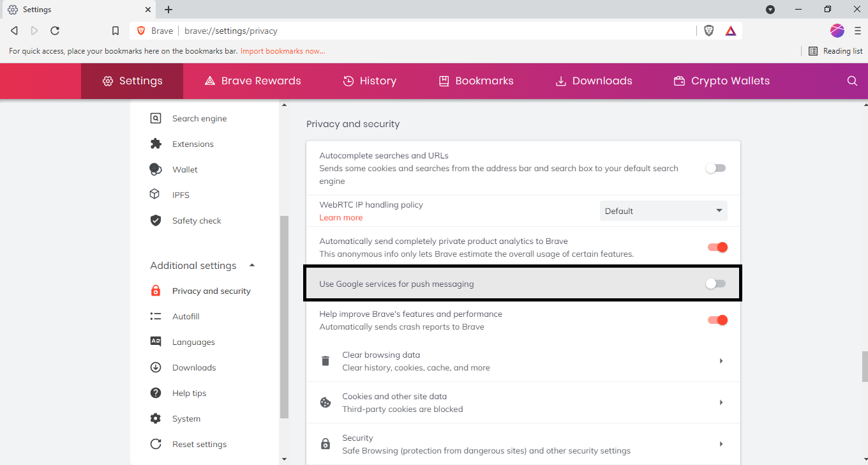Click Learn more link under WebRTC
This screenshot has height=465, width=868.
click(341, 218)
